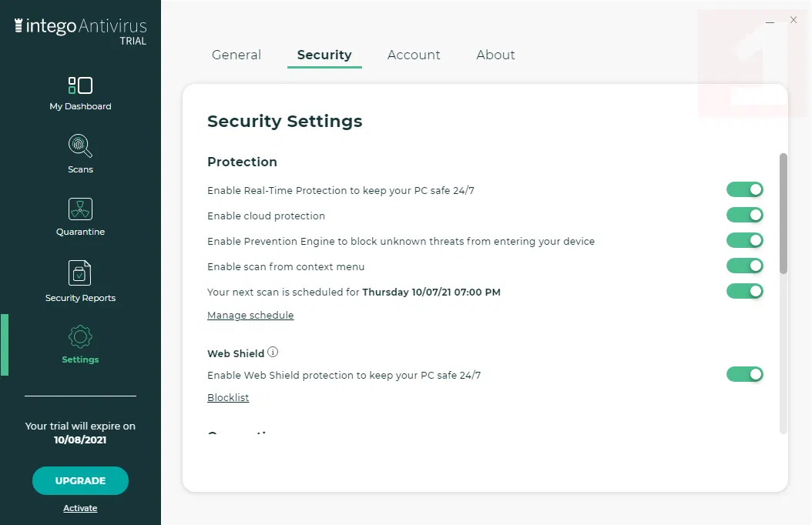Toggle Real-Time Protection switch off
This screenshot has height=525, width=812.
pos(744,189)
